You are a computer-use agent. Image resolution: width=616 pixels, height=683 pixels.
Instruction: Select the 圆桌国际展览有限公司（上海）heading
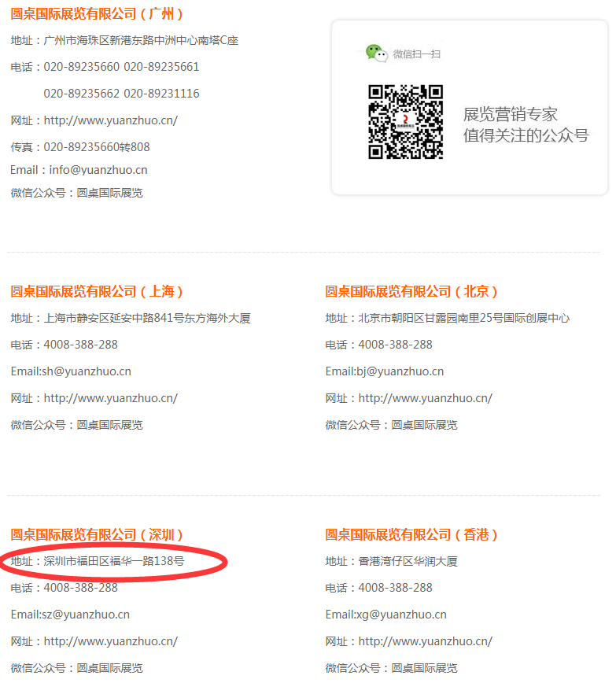tap(97, 292)
